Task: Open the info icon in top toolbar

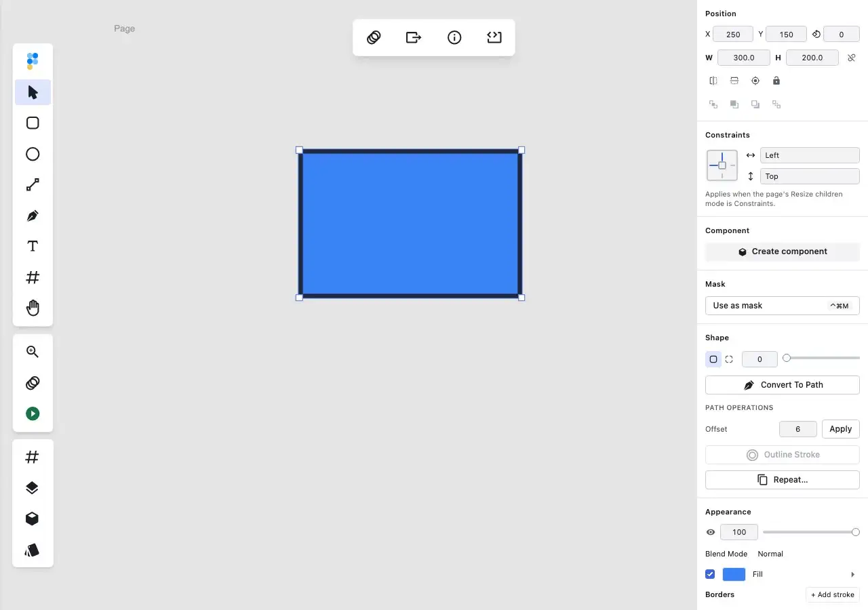Action: point(454,37)
